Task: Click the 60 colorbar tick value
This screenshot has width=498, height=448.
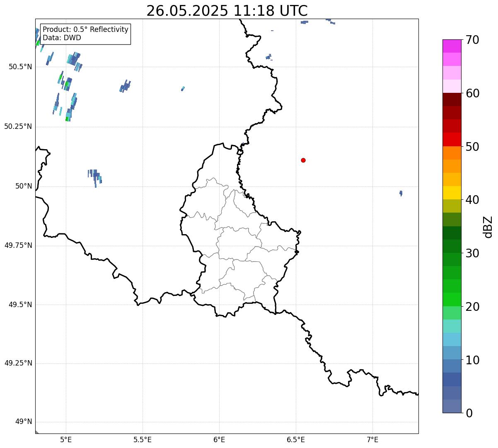Action: pos(472,93)
